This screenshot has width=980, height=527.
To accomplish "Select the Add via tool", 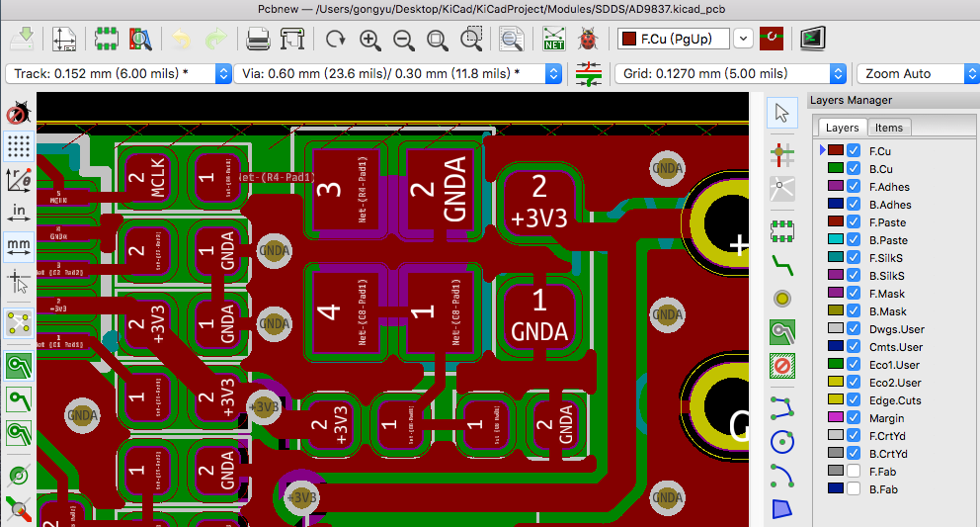I will tap(781, 299).
